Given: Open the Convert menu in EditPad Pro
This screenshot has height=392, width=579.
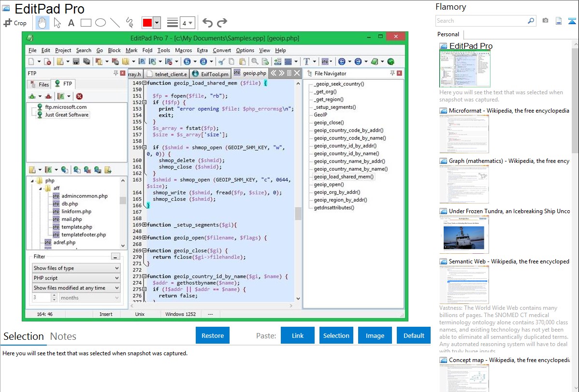Looking at the screenshot, I should [221, 50].
